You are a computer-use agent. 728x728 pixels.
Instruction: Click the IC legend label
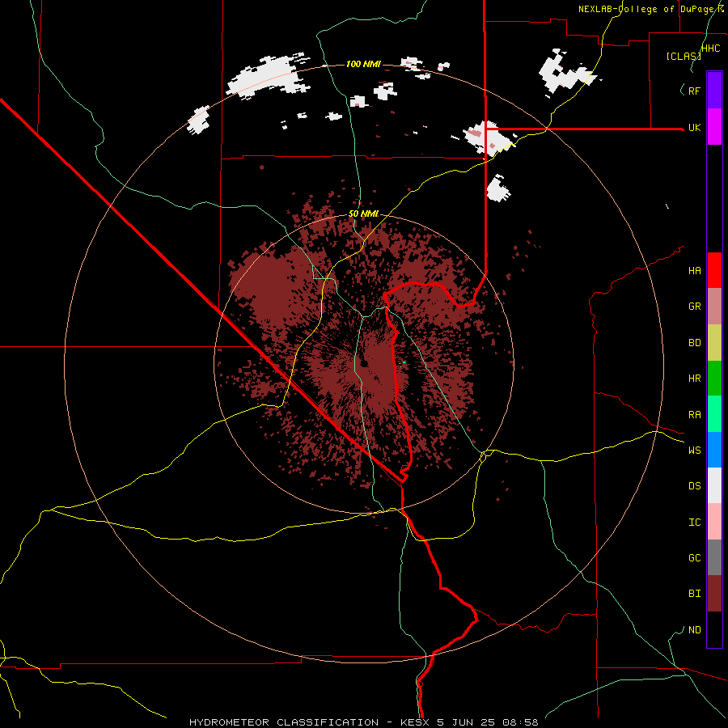click(694, 523)
